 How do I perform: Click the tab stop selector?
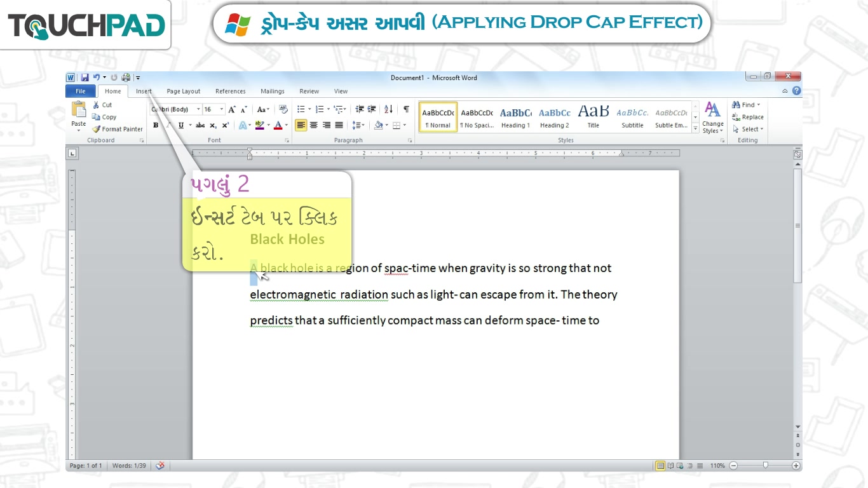point(72,153)
